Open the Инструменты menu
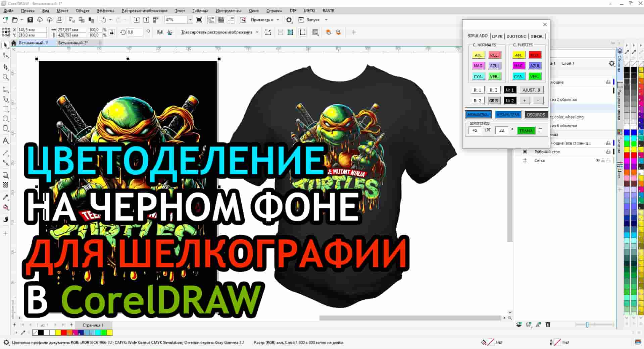 tap(228, 11)
